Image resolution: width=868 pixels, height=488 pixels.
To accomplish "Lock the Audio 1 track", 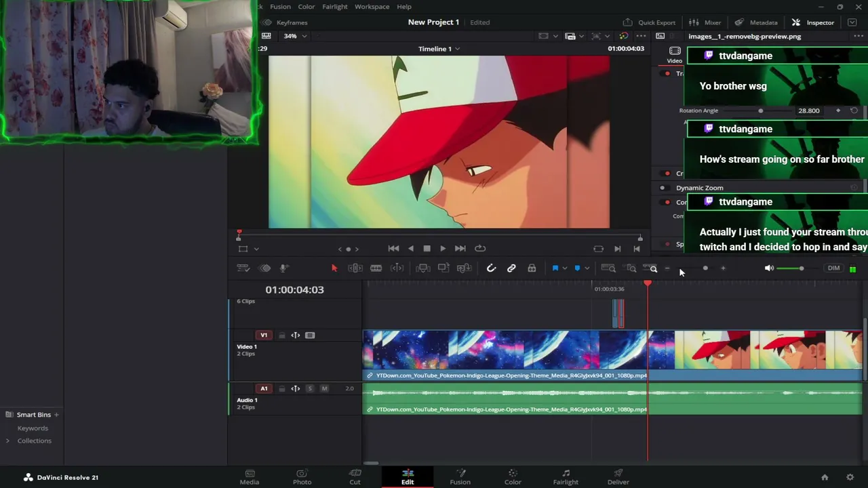I will click(x=281, y=388).
